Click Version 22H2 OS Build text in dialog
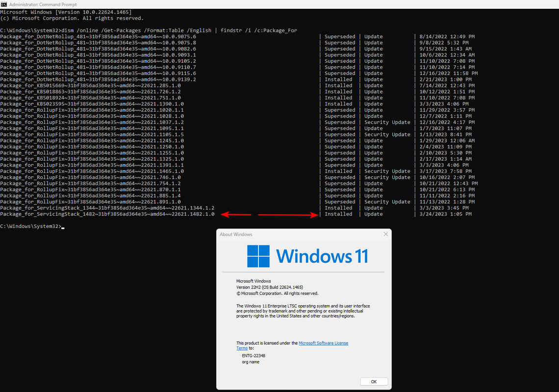 point(270,287)
